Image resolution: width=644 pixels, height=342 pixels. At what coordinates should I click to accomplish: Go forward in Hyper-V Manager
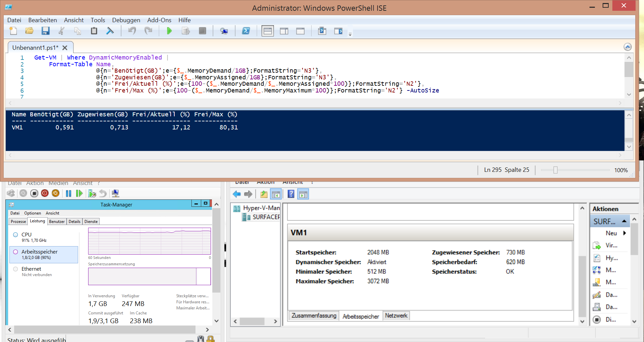coord(248,194)
